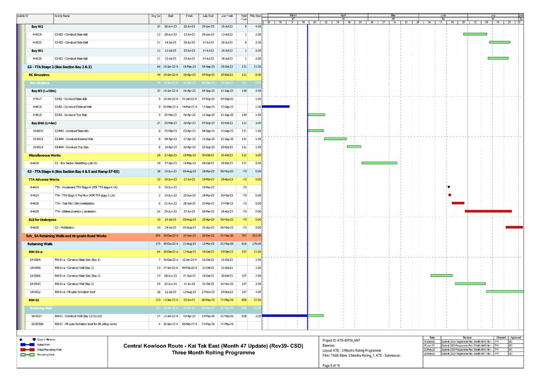Collapse the Retaining Walls group row
The image size is (555, 392).
tap(42, 244)
